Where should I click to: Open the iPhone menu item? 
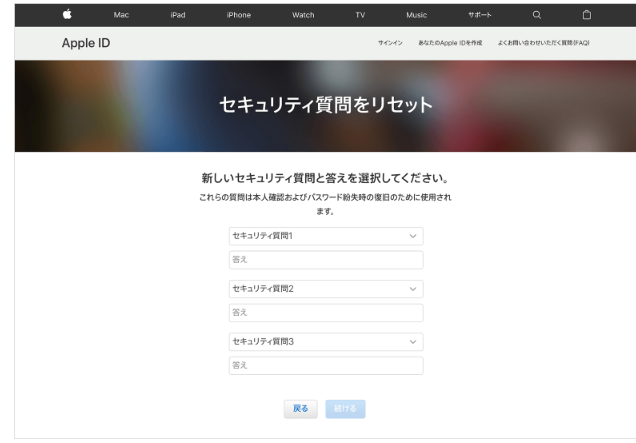point(238,15)
